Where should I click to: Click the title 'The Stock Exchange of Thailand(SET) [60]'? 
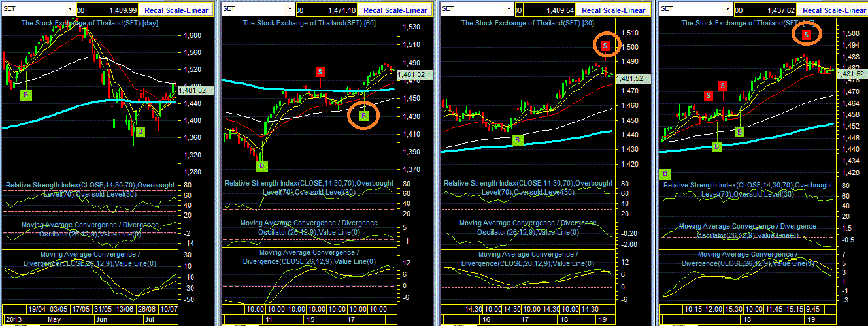point(310,23)
